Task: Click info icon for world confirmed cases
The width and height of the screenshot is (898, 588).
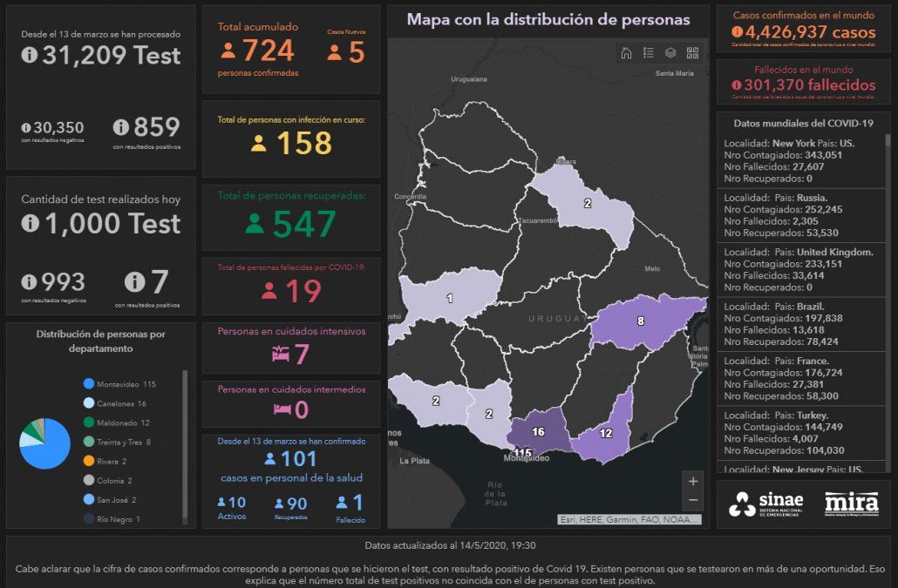Action: [738, 33]
